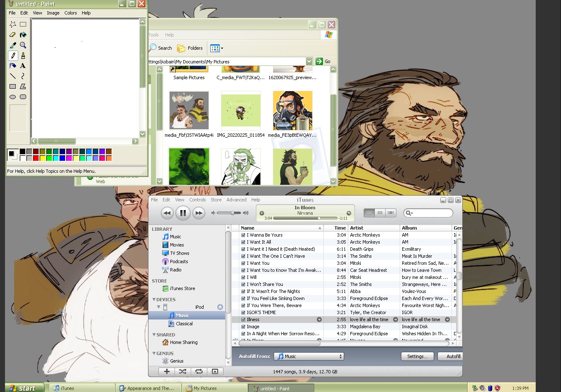Eject the iPod device
The image size is (561, 392).
click(220, 307)
